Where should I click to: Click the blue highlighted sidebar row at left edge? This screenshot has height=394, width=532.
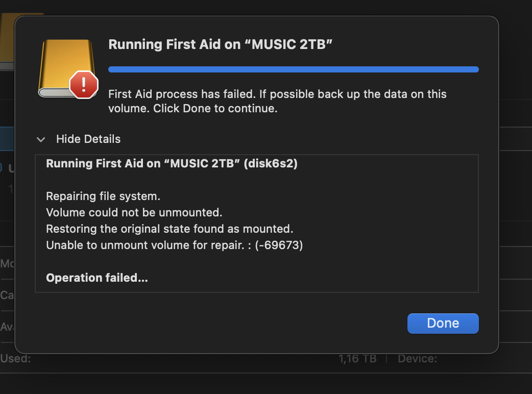point(6,138)
